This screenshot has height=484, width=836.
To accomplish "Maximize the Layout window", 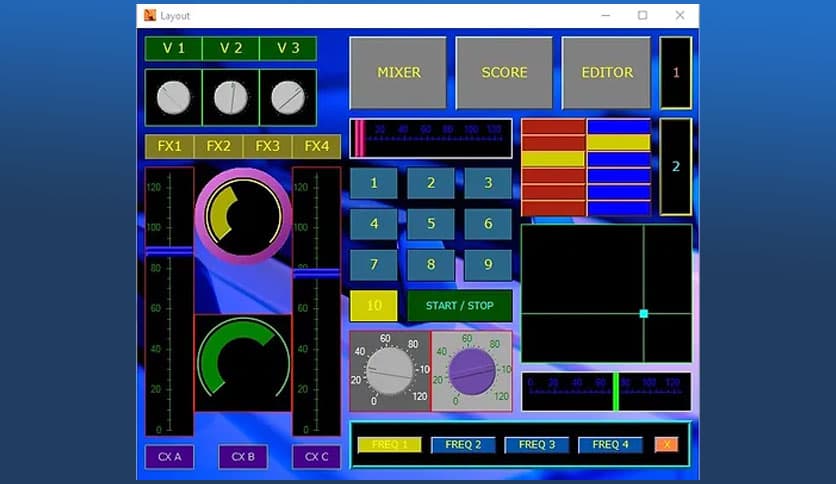I will 642,15.
